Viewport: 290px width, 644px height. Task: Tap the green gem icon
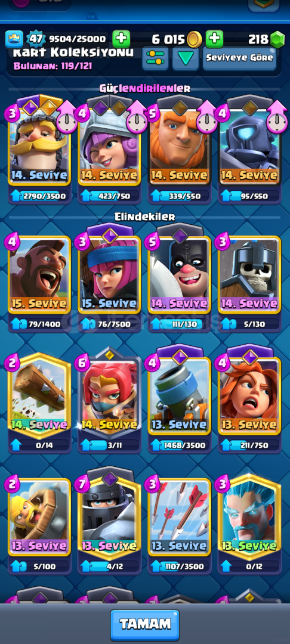(x=277, y=39)
